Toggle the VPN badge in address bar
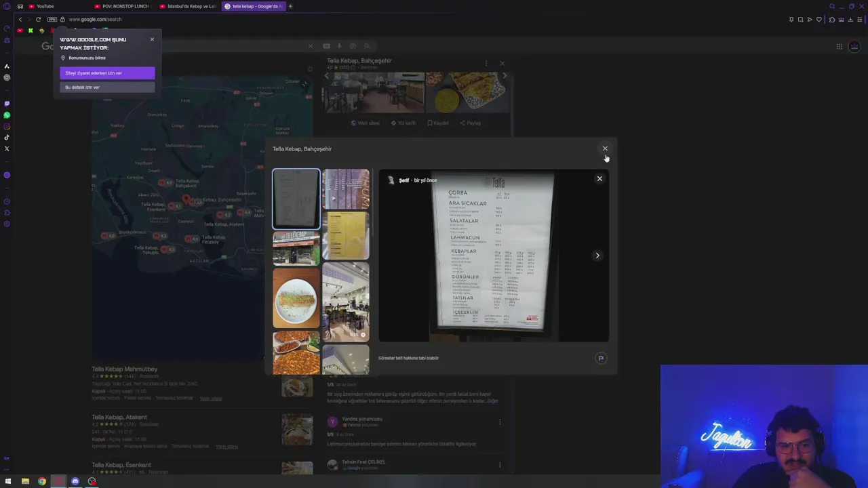The width and height of the screenshot is (868, 488). (52, 19)
